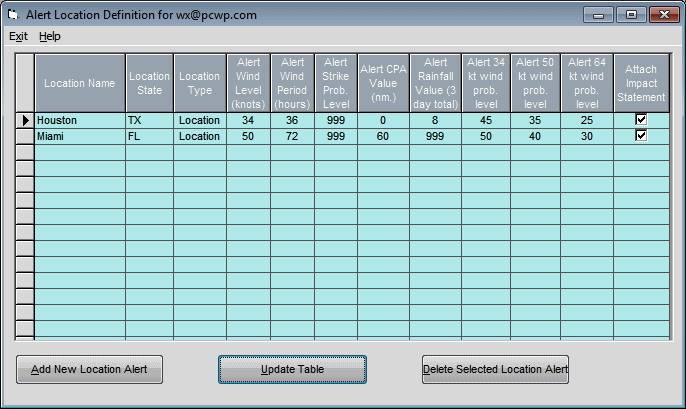
Task: Click the Houston Location Name cell
Action: click(x=80, y=120)
